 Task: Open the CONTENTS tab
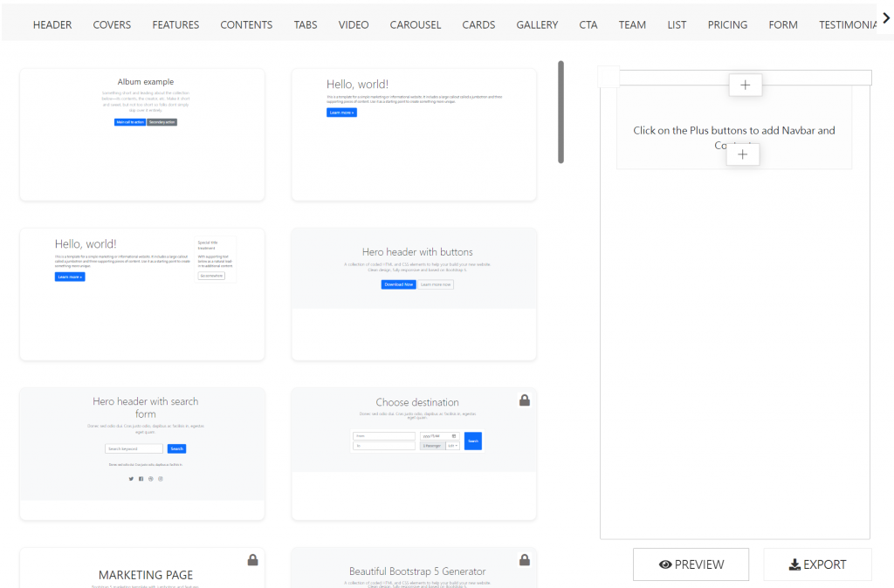click(246, 25)
